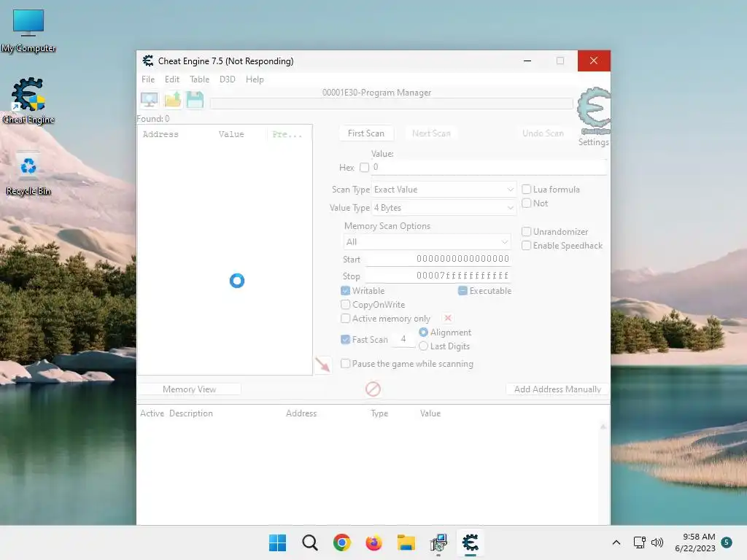Clear address list red circle icon

[x=373, y=389]
